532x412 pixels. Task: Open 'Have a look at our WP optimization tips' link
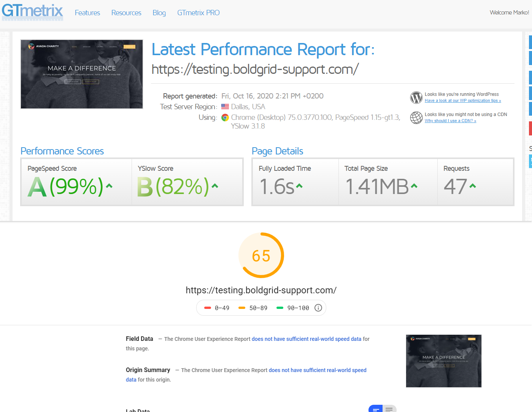point(463,101)
